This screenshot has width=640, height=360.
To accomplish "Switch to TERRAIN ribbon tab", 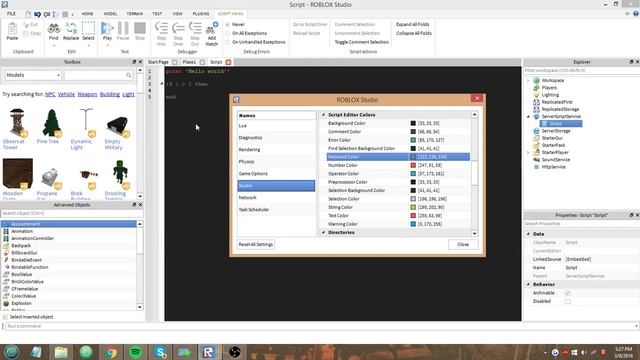I will click(x=134, y=14).
